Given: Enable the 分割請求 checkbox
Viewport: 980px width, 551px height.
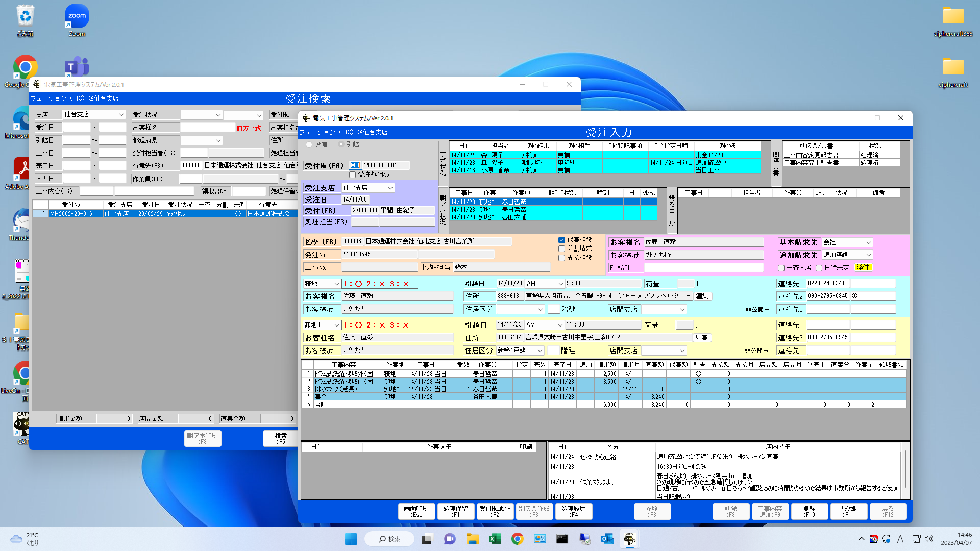Looking at the screenshot, I should pos(561,249).
